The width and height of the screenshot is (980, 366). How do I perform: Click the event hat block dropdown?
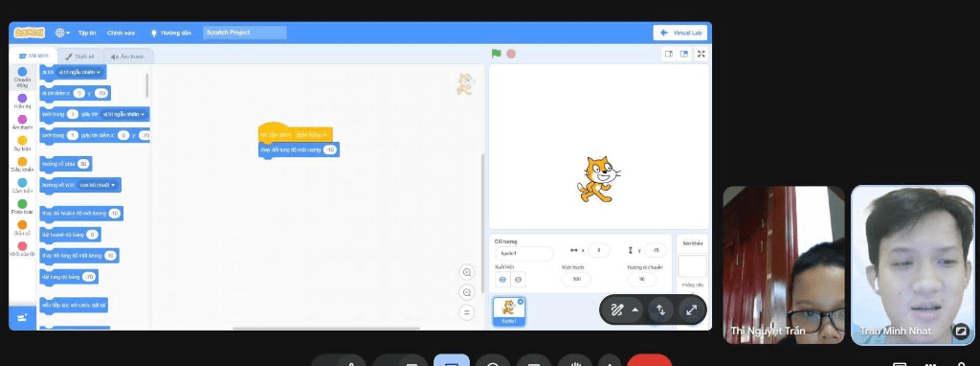pyautogui.click(x=311, y=134)
